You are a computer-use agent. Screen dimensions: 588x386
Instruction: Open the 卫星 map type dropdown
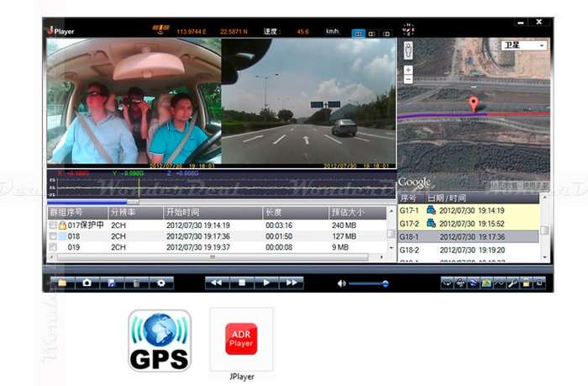(x=524, y=45)
